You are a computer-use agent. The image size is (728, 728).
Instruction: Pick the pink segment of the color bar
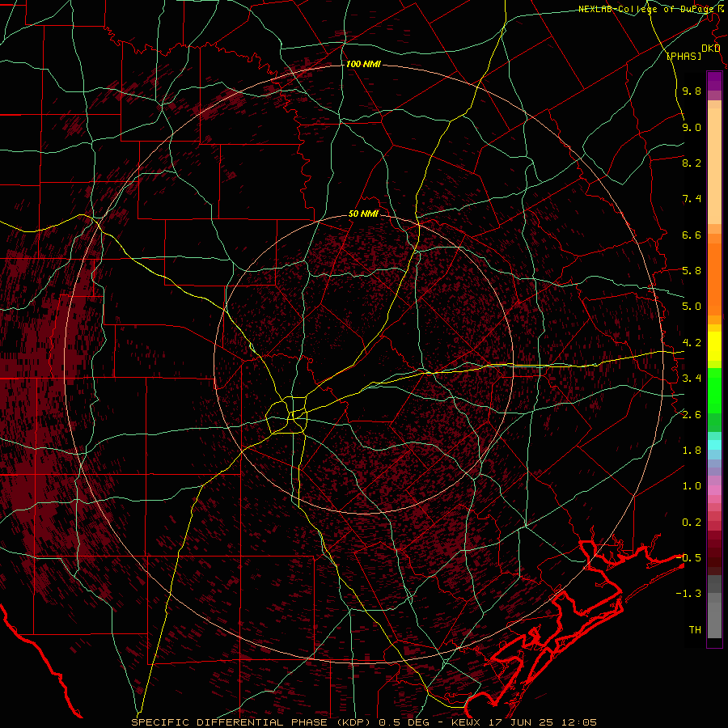click(x=714, y=490)
